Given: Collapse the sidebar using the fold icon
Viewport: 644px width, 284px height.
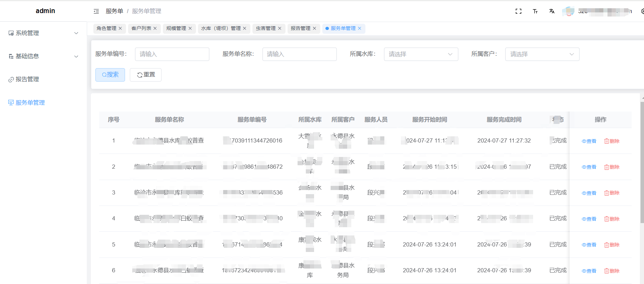Looking at the screenshot, I should pyautogui.click(x=96, y=11).
